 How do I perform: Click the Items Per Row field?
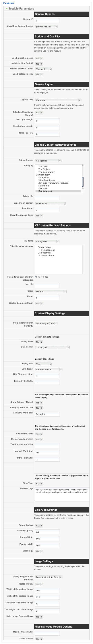point(47,134)
